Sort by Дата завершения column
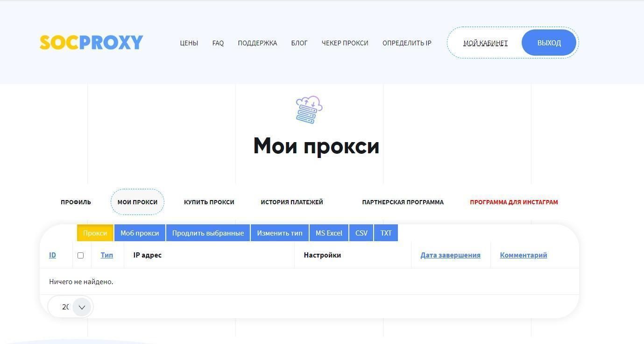The height and width of the screenshot is (344, 644). click(x=450, y=255)
